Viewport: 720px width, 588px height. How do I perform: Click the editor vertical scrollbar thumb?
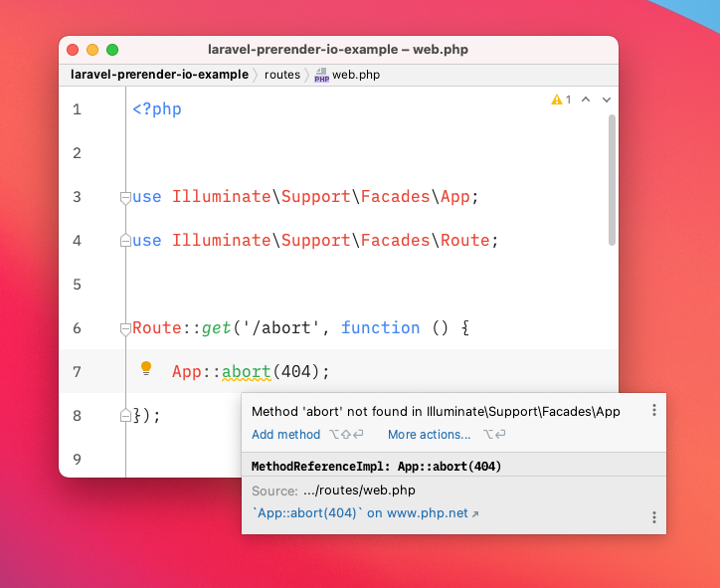[612, 180]
